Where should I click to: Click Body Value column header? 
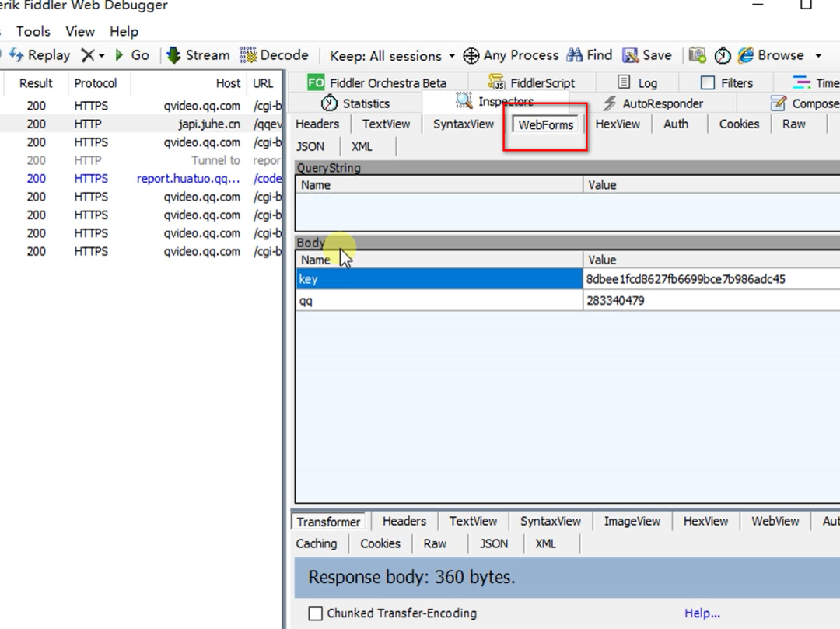pos(712,260)
